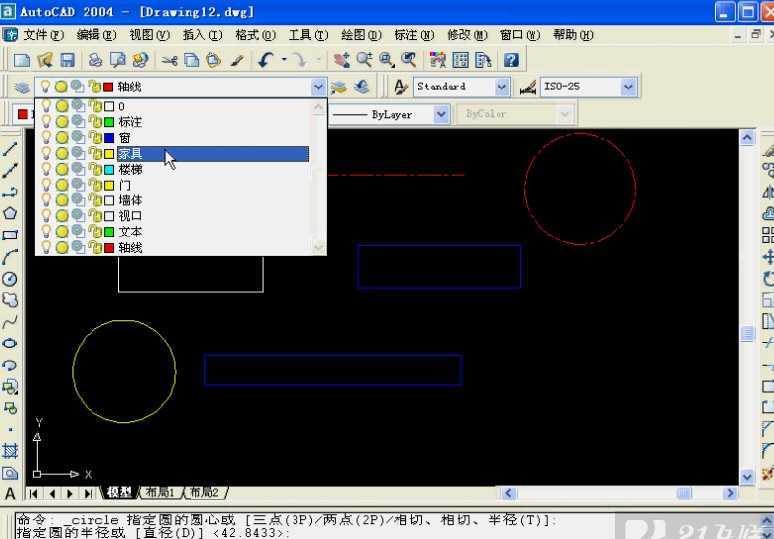
Task: Open the ByLayer linetype dropdown
Action: [x=441, y=115]
